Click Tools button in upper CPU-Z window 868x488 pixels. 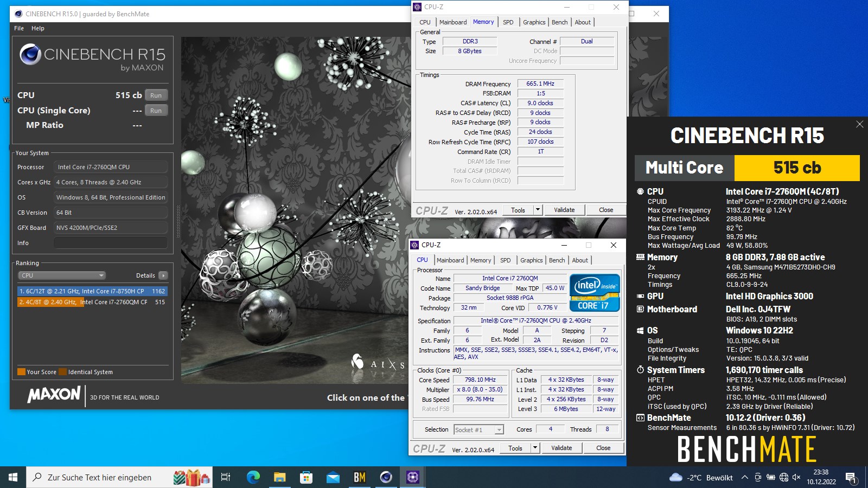click(x=518, y=210)
